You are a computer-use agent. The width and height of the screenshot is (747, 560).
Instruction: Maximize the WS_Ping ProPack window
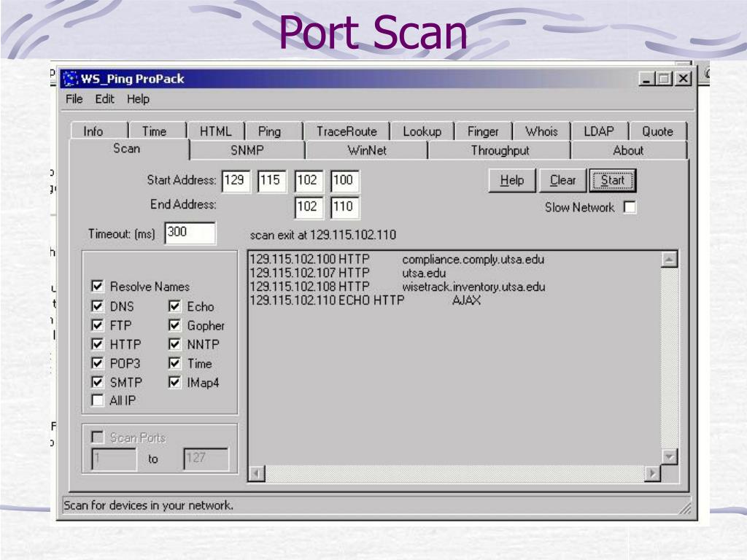click(x=664, y=79)
